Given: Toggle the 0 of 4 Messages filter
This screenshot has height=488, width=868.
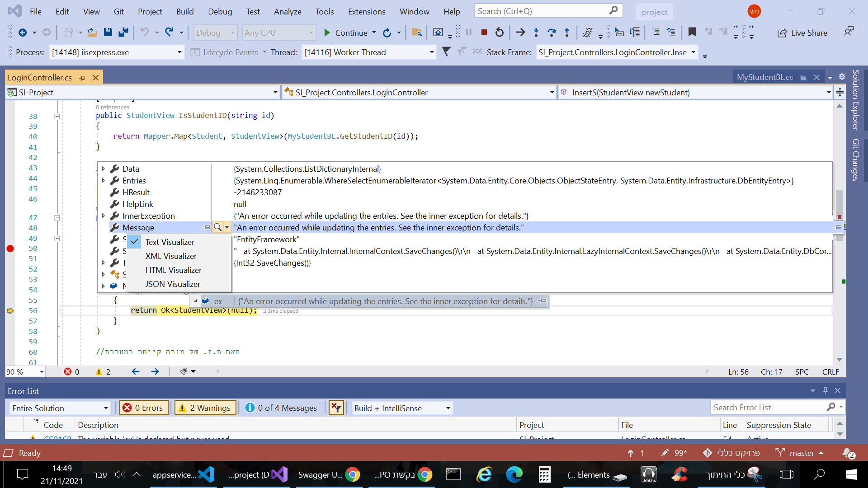Looking at the screenshot, I should [281, 408].
